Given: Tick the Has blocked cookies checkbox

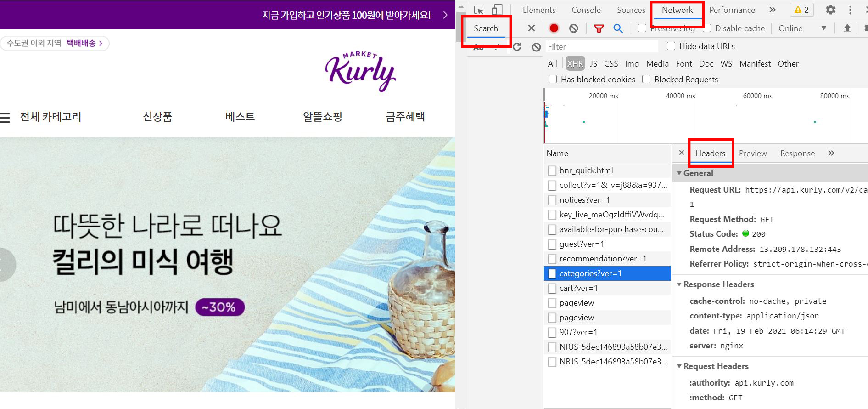Looking at the screenshot, I should (x=553, y=79).
